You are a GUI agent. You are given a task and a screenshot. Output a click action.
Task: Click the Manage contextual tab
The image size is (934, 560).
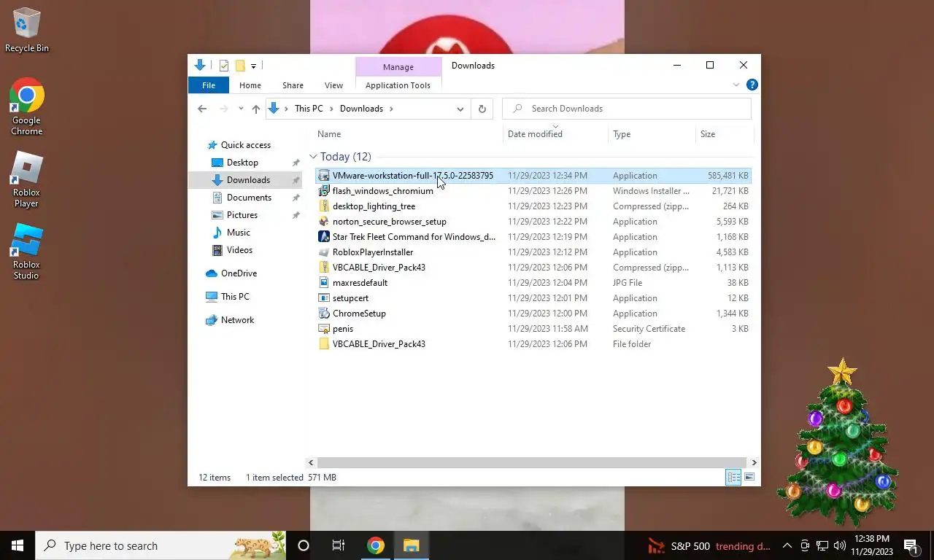(398, 67)
